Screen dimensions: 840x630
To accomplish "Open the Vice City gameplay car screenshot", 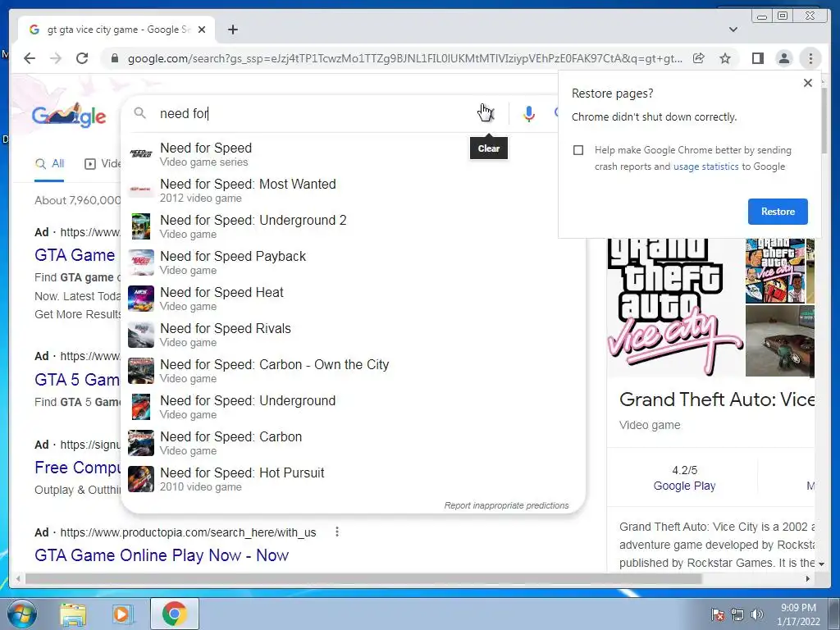I will pos(779,341).
